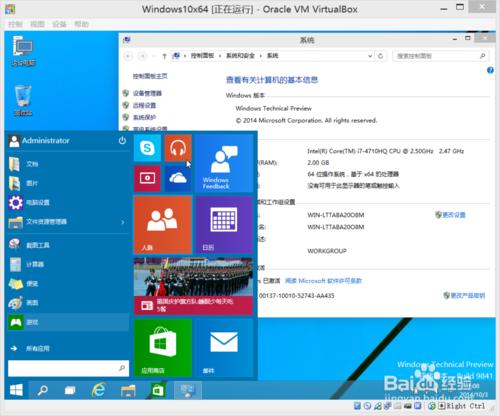The width and height of the screenshot is (500, 416).
Task: Launch the Windows Feedback tile
Action: point(224,163)
